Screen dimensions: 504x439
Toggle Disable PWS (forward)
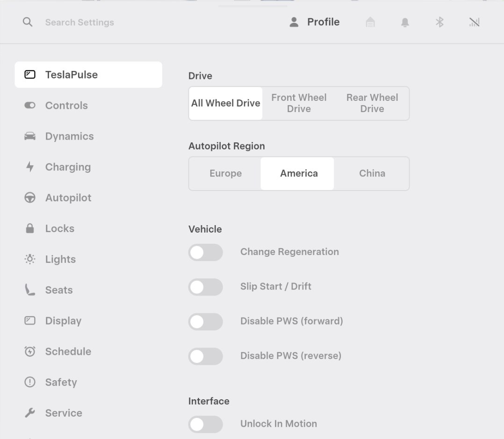pyautogui.click(x=205, y=321)
